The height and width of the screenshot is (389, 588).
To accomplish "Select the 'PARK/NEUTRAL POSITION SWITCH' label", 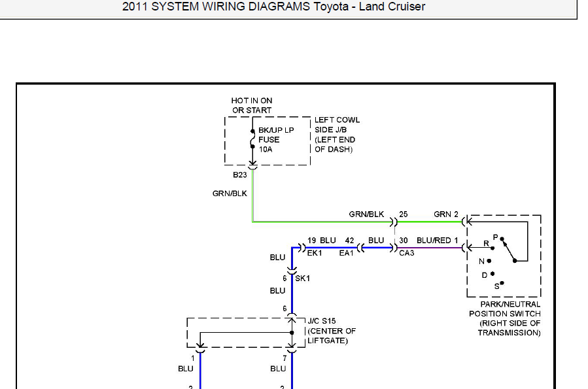I will [x=505, y=309].
